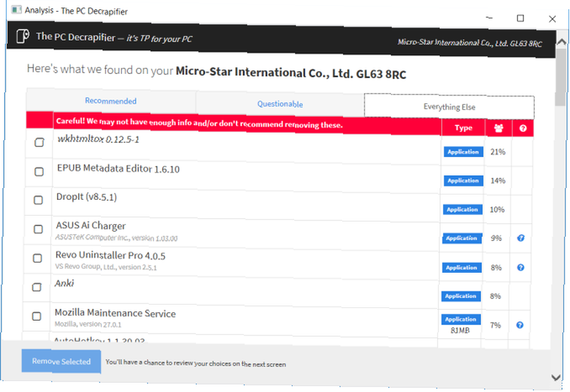Click the Anki entry name
The width and height of the screenshot is (570, 392).
(x=64, y=283)
